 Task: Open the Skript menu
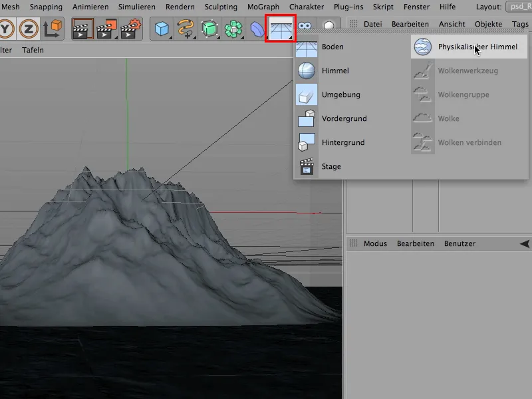click(383, 7)
